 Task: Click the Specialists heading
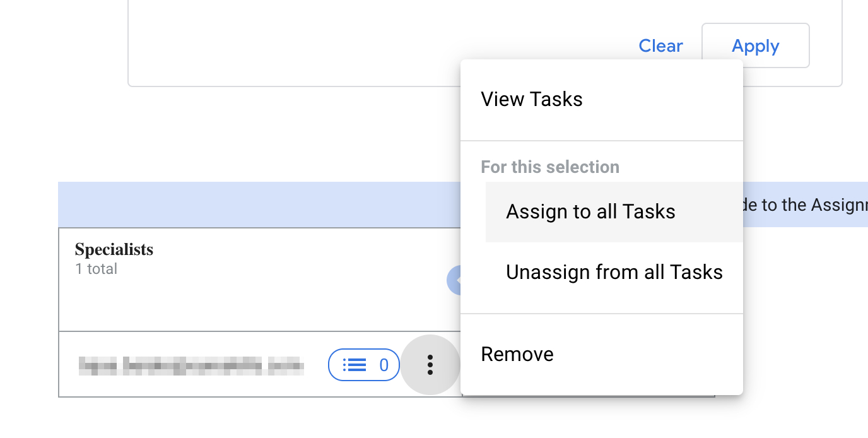[114, 249]
